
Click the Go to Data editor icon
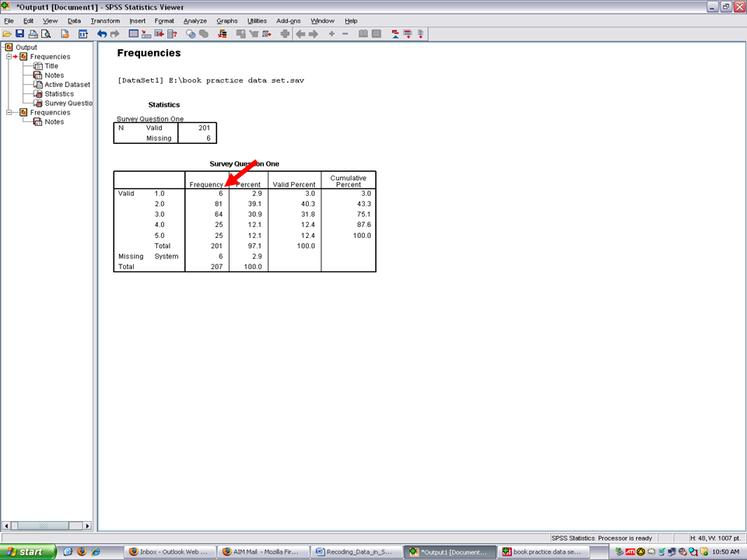[x=133, y=34]
